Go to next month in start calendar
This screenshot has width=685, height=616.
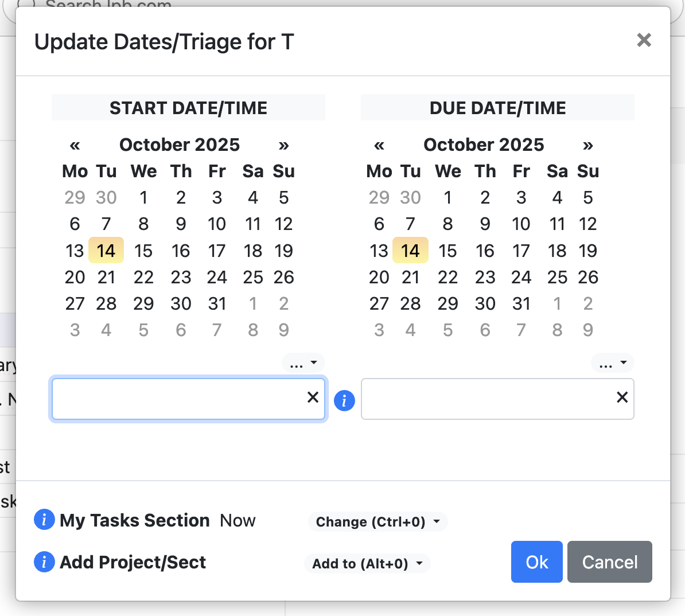[283, 145]
